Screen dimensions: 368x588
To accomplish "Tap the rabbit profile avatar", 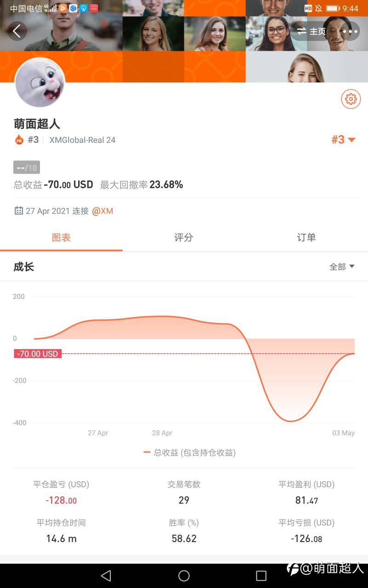I will click(x=40, y=83).
